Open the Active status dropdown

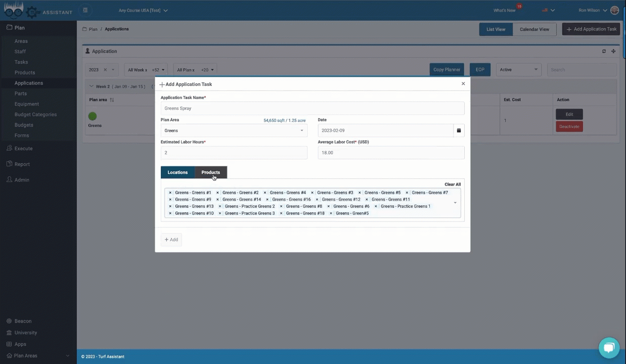click(x=518, y=69)
